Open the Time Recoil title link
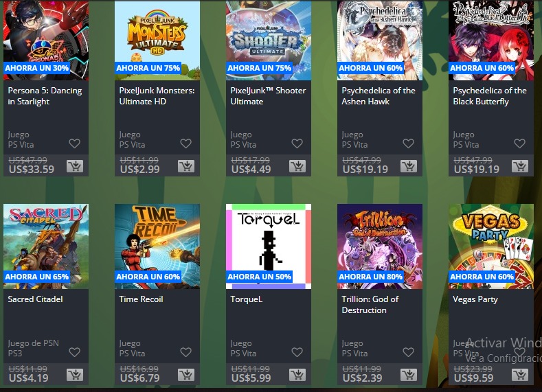The width and height of the screenshot is (542, 392). (141, 299)
